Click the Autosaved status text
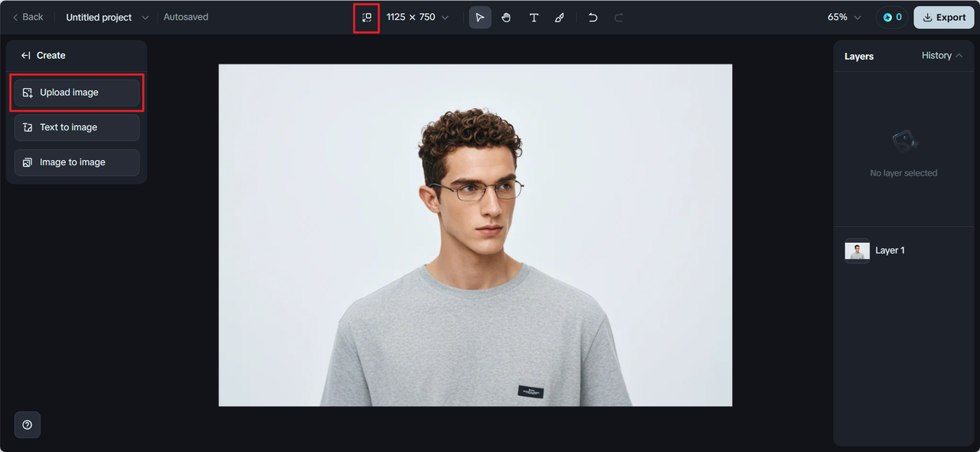This screenshot has height=452, width=980. coord(186,17)
